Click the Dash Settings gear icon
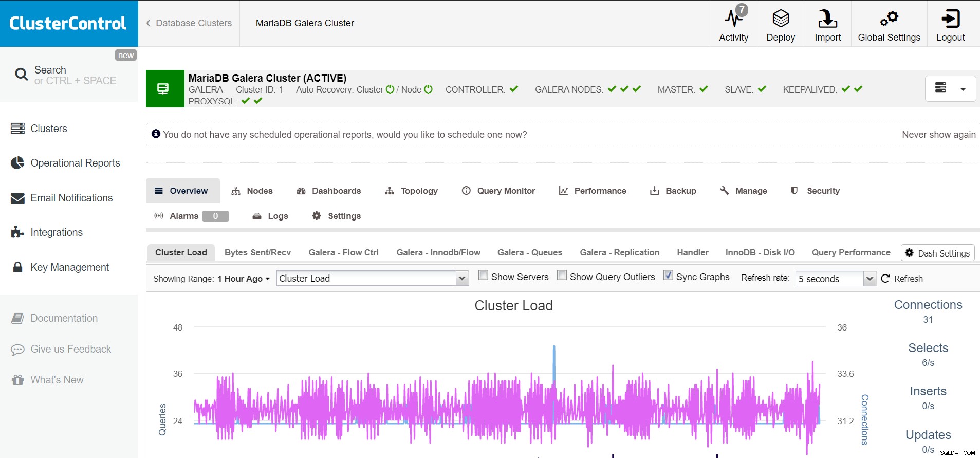The height and width of the screenshot is (458, 980). pyautogui.click(x=909, y=253)
